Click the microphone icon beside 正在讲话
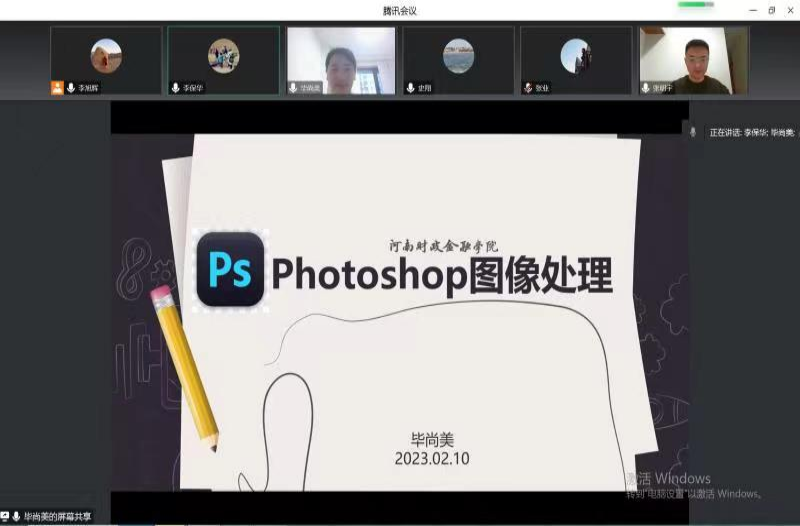 pyautogui.click(x=694, y=132)
